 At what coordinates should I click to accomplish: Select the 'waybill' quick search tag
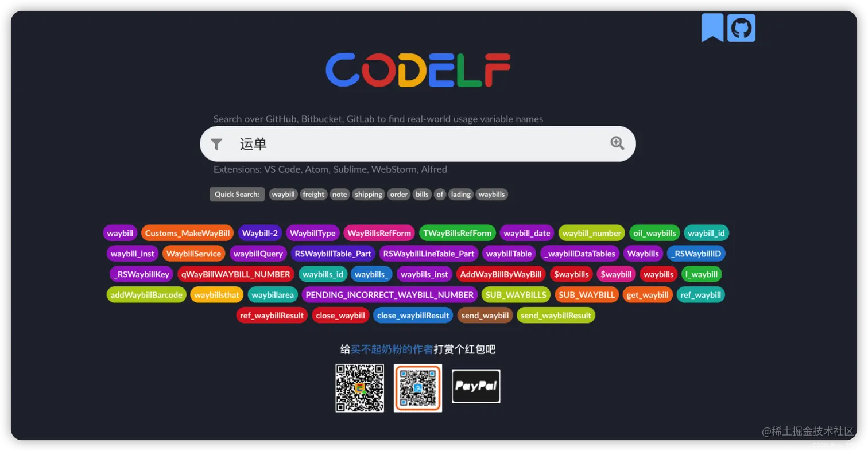pyautogui.click(x=283, y=194)
